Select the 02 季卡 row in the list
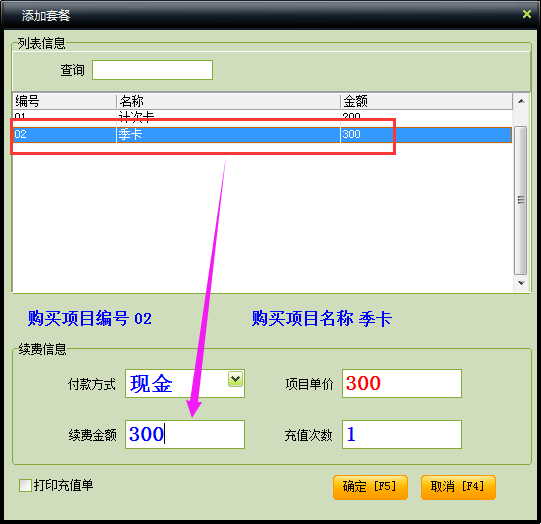541x524 pixels. (262, 135)
